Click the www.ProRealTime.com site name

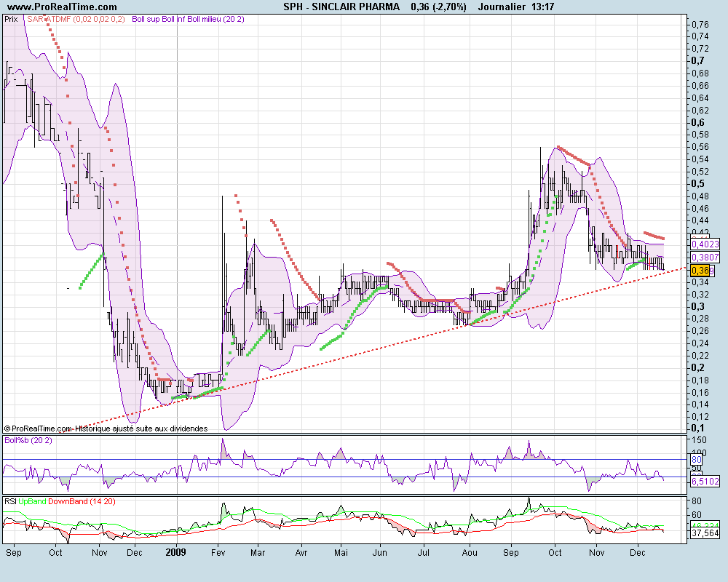[x=62, y=7]
